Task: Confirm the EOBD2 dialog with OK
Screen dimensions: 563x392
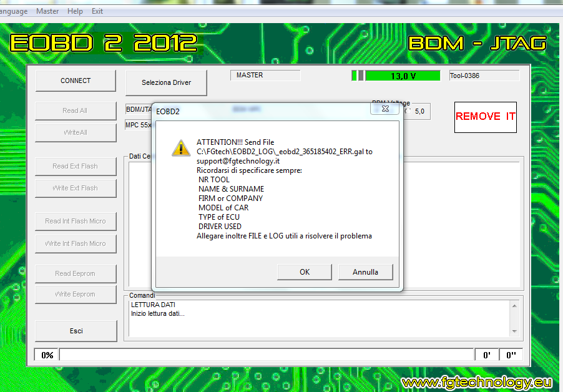Action: click(305, 272)
